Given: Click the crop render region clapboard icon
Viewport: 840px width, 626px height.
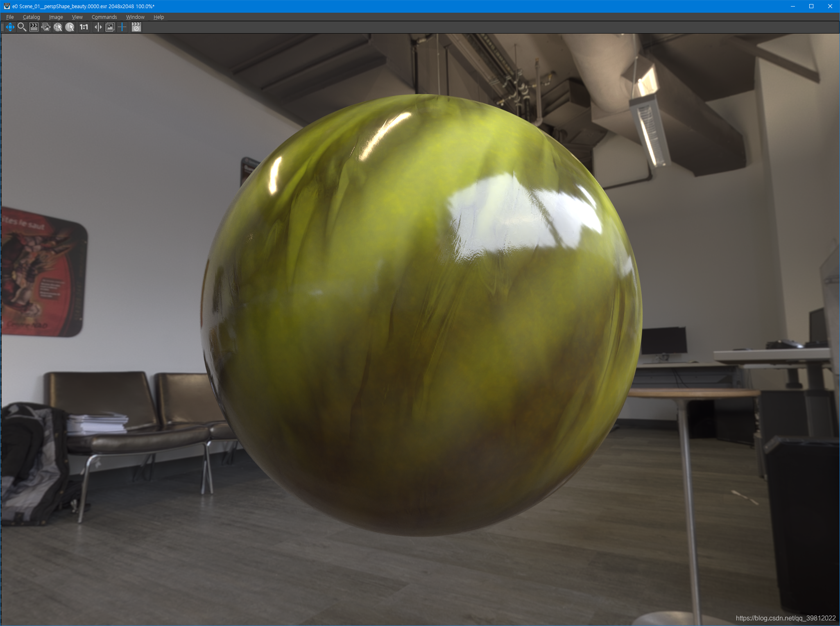Looking at the screenshot, I should tap(34, 27).
